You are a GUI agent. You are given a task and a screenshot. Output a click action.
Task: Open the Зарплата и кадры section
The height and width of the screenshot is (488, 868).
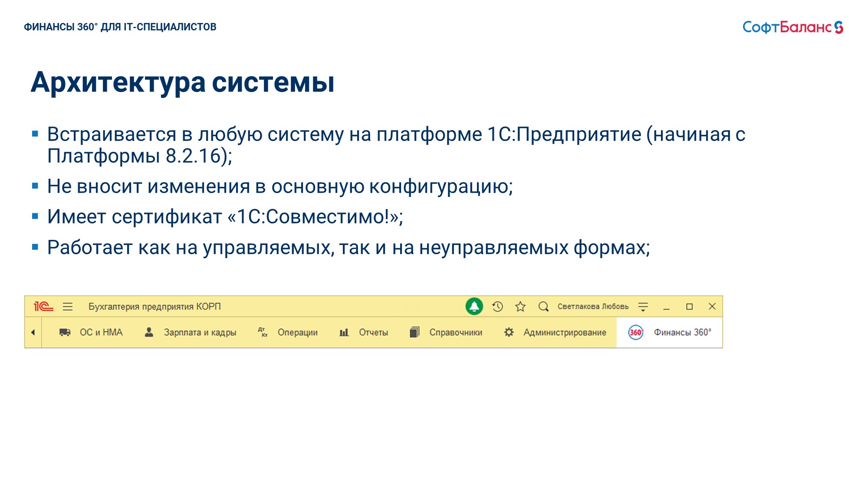(200, 333)
